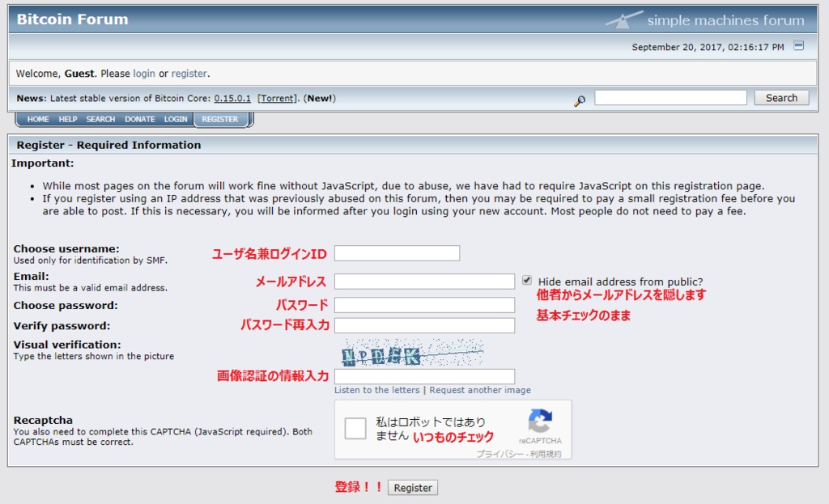Click the Important: heading text
The image size is (829, 504).
43,163
